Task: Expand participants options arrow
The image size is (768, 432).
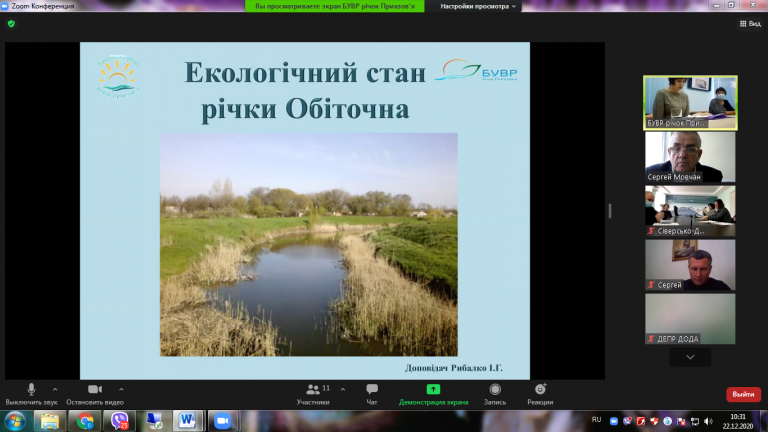Action: tap(343, 389)
